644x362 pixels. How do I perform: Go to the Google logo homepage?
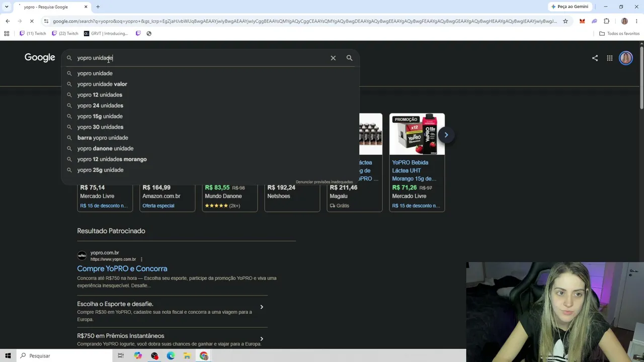[x=40, y=58]
